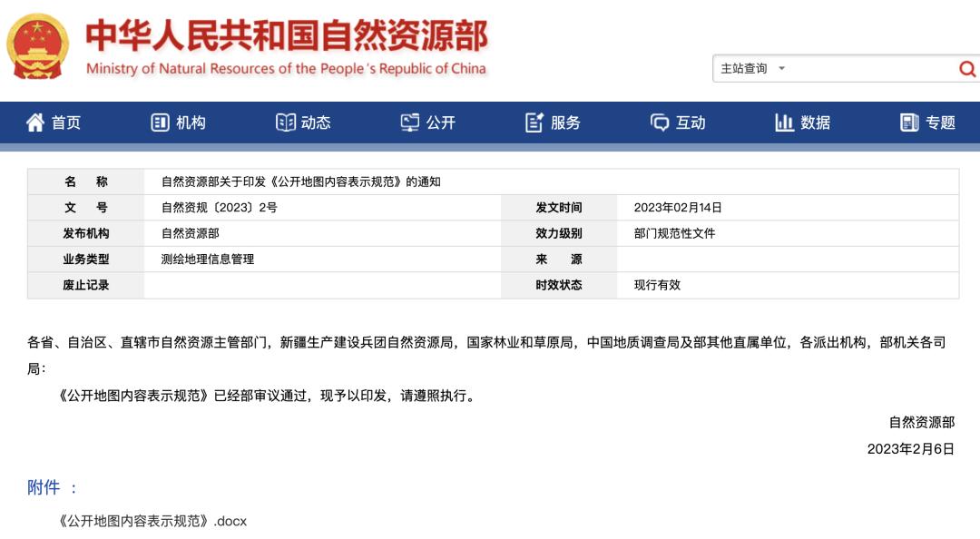980x539 pixels.
Task: Click the monitor icon next to 公开
Action: point(411,123)
